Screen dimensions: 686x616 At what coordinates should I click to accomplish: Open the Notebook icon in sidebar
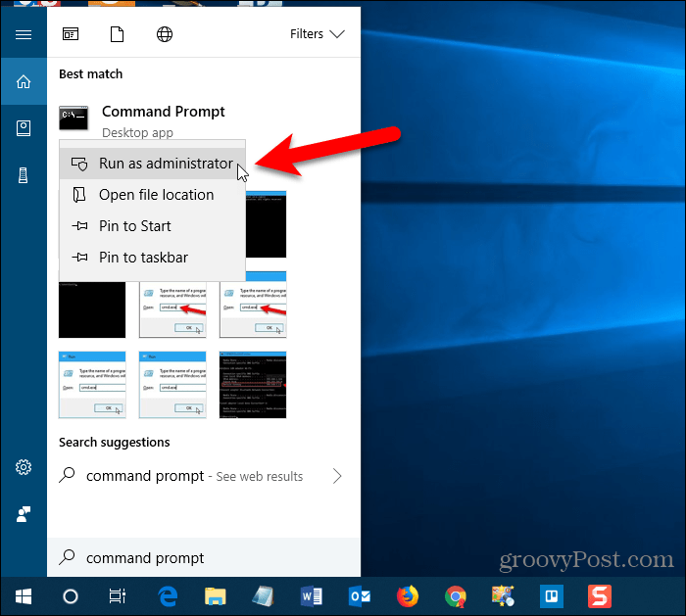[24, 128]
